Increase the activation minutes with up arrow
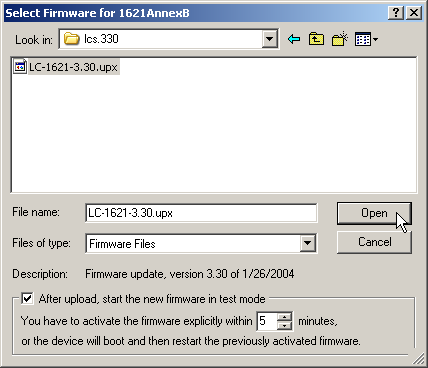 [285, 317]
